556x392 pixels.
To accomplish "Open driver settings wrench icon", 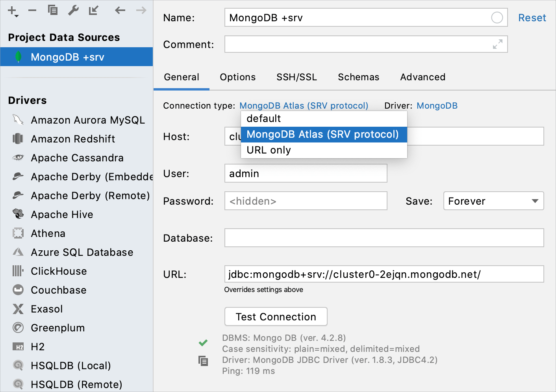I will pos(73,10).
